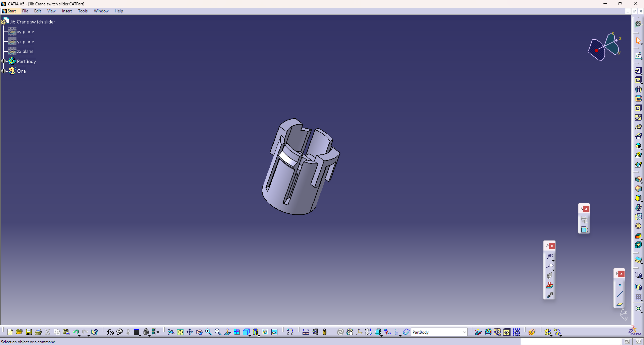The height and width of the screenshot is (345, 644).
Task: Choose the shading view mode cylinder icon
Action: point(256,332)
